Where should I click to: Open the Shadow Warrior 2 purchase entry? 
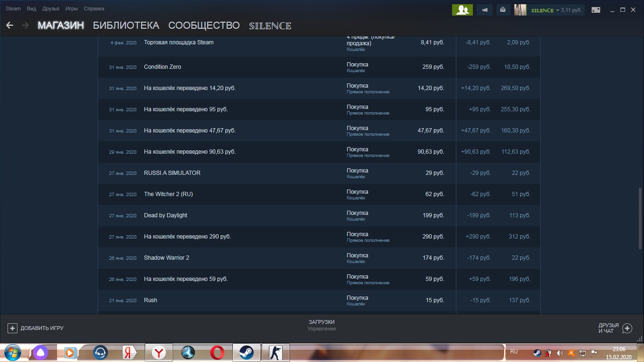[x=167, y=257]
